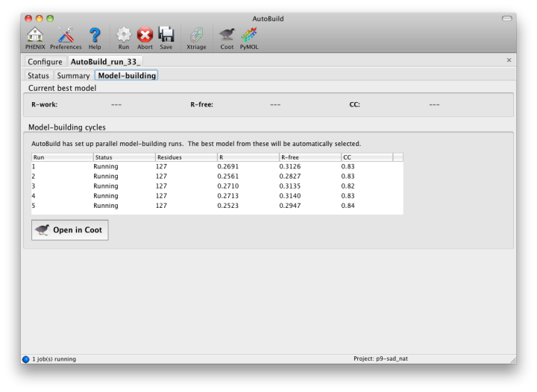Select the AutoBuild_run_33_ tab
Image resolution: width=537 pixels, height=392 pixels.
coord(105,61)
